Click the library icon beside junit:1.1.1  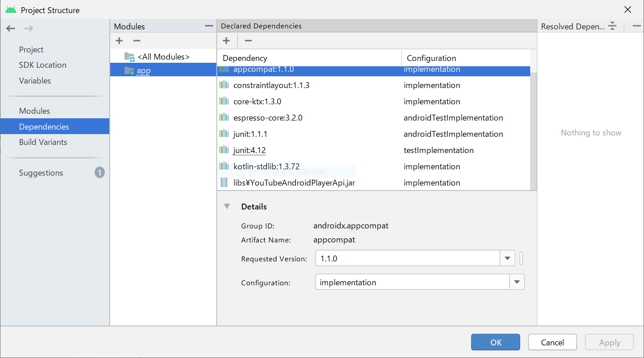(x=224, y=134)
